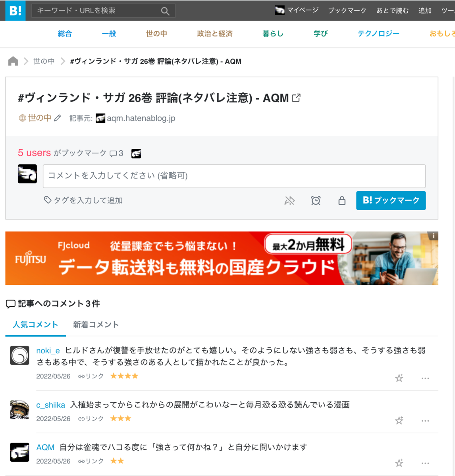Open ブックマーク in header
The width and height of the screenshot is (455, 476).
347,11
